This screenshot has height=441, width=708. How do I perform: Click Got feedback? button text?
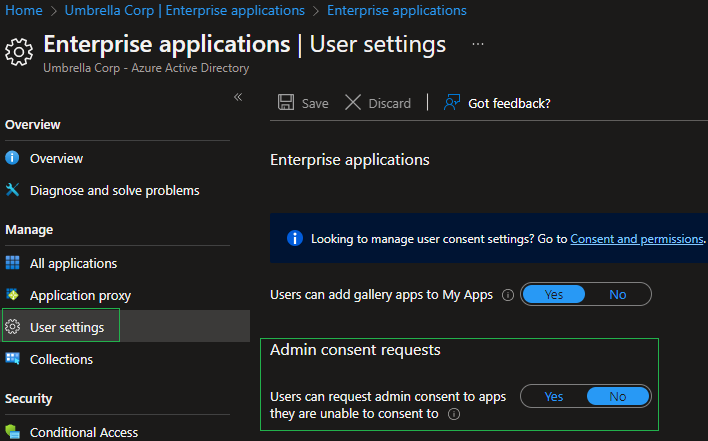509,103
